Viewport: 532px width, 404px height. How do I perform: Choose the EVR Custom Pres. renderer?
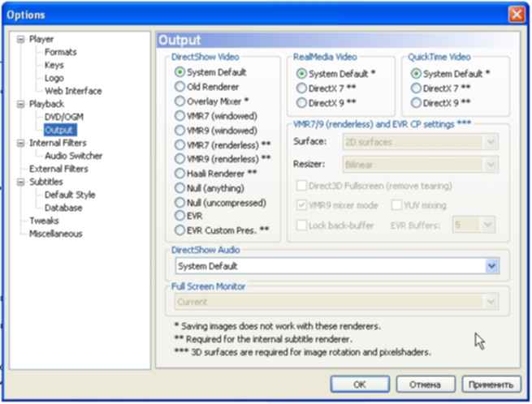point(180,231)
